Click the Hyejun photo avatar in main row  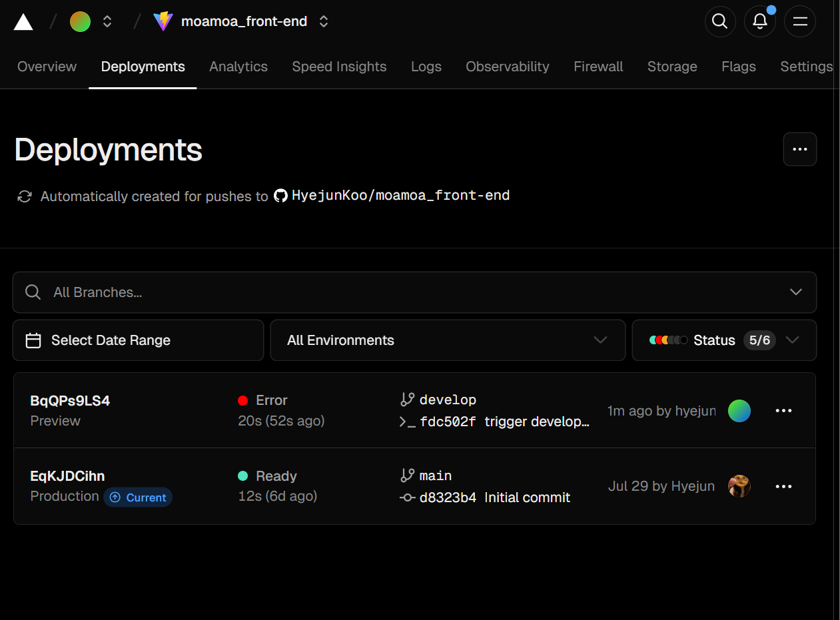pyautogui.click(x=739, y=486)
